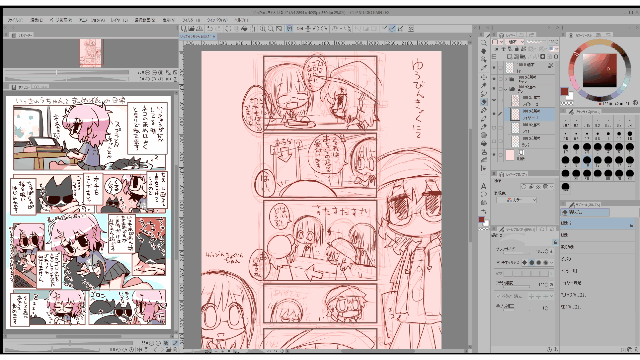Select the highlighted brush size preset
Viewport: 640px width, 360px height.
pos(587,160)
